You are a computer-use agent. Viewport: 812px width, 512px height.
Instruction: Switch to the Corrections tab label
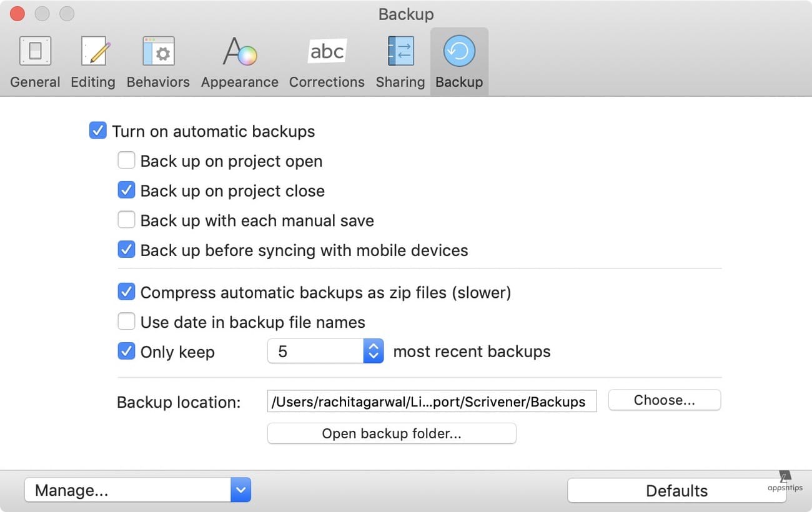(x=327, y=82)
